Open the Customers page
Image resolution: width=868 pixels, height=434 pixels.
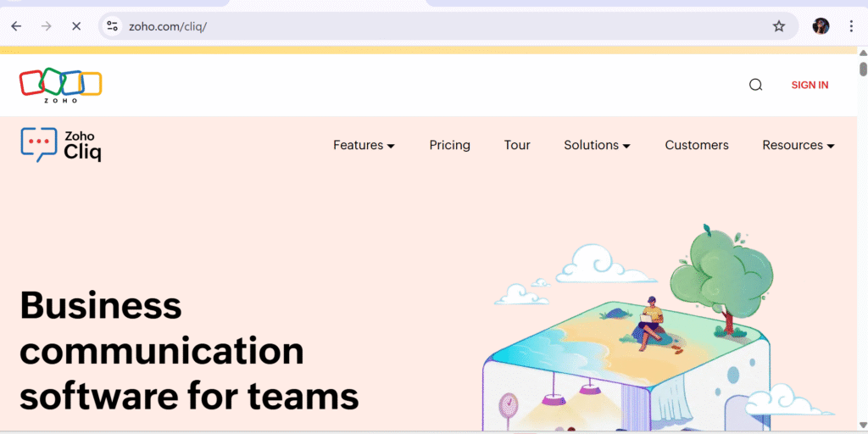pos(697,145)
